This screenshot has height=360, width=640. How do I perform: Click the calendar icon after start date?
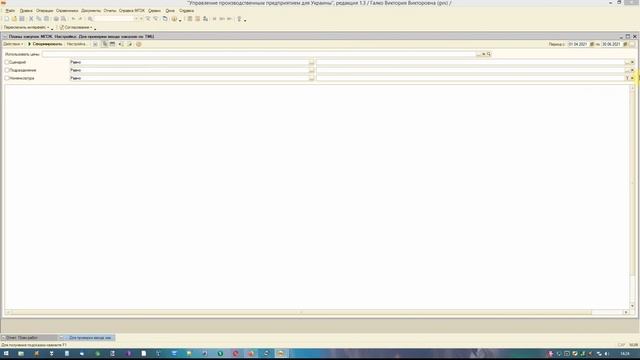tap(592, 44)
